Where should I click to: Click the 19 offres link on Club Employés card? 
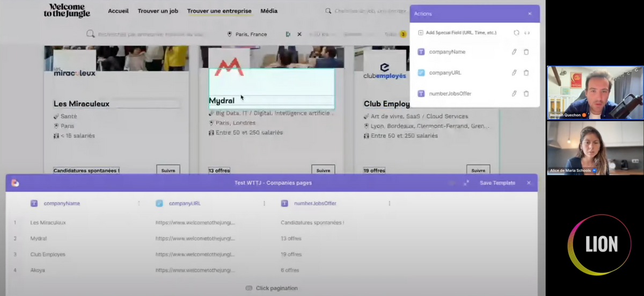click(x=374, y=170)
